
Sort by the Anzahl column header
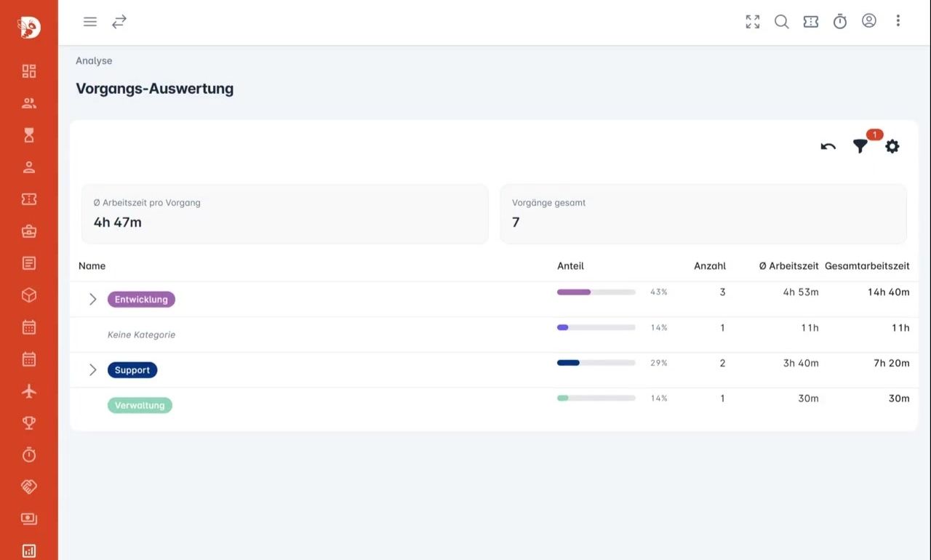709,266
